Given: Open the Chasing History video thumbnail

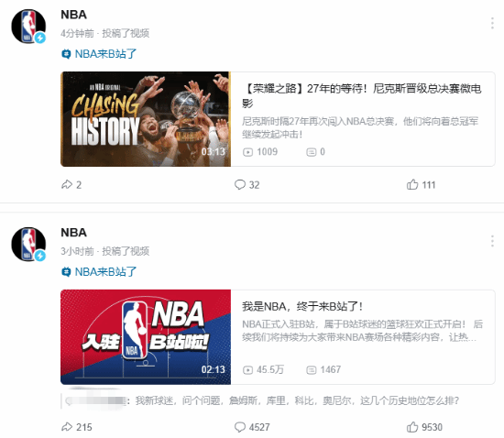Looking at the screenshot, I should click(x=146, y=119).
